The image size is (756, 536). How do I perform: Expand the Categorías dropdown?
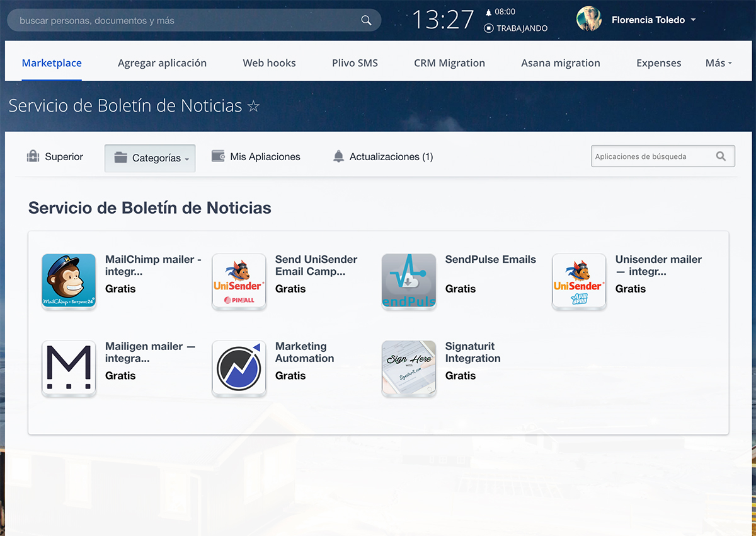tap(150, 158)
